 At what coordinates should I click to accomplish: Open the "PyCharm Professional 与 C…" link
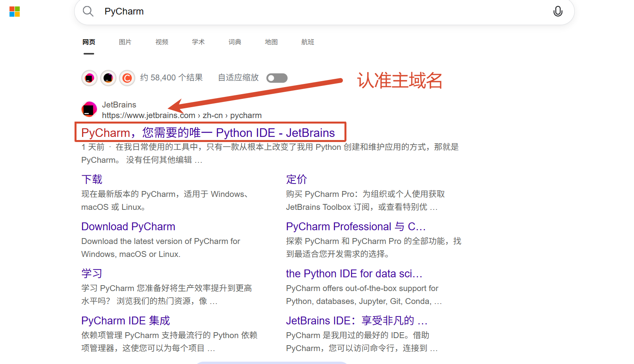tap(356, 226)
